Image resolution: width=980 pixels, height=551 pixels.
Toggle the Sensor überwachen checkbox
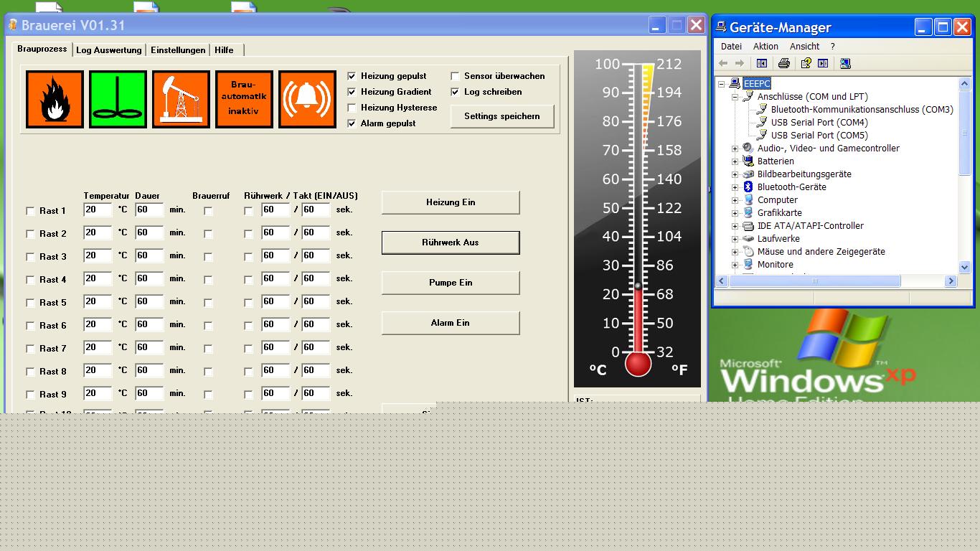[455, 76]
